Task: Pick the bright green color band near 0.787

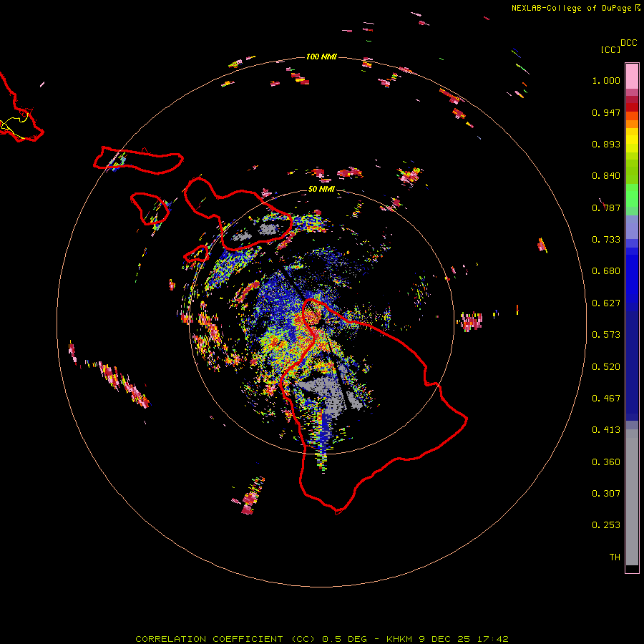Action: tap(632, 195)
